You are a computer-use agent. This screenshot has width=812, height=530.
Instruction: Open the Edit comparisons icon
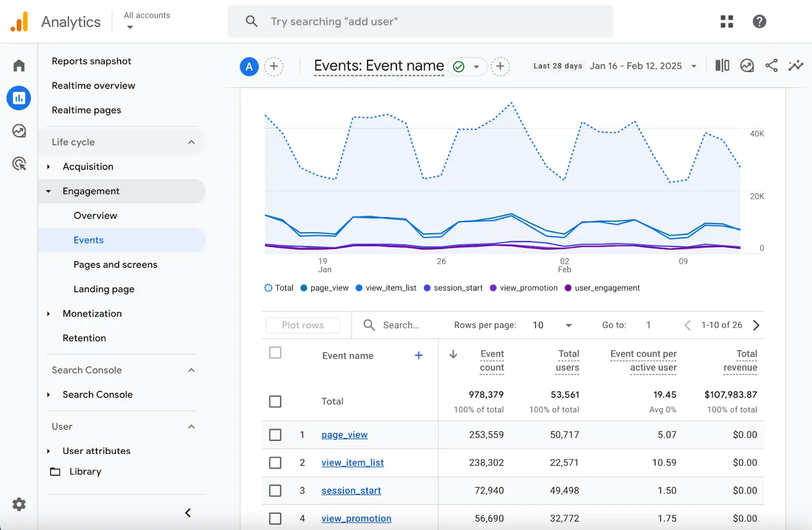(721, 65)
